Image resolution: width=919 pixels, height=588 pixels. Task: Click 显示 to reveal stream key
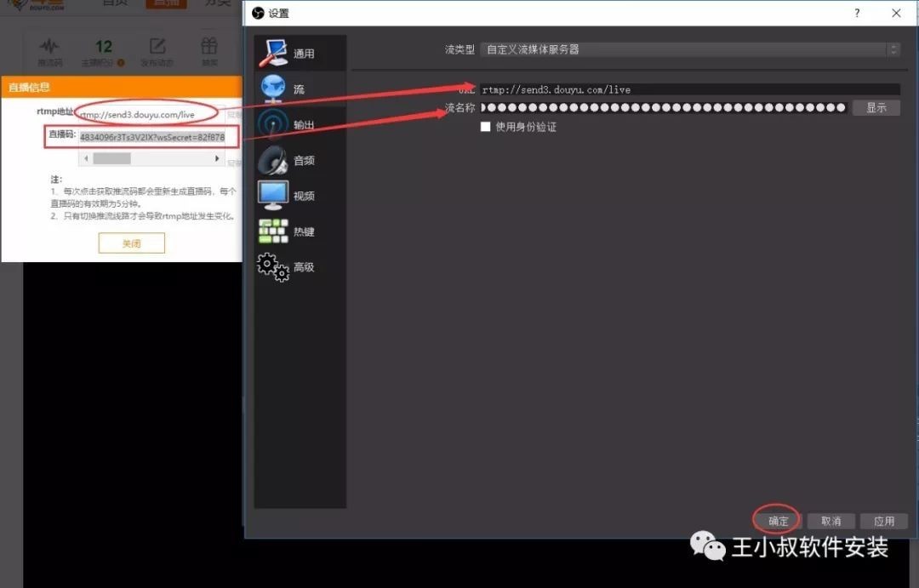[x=876, y=108]
